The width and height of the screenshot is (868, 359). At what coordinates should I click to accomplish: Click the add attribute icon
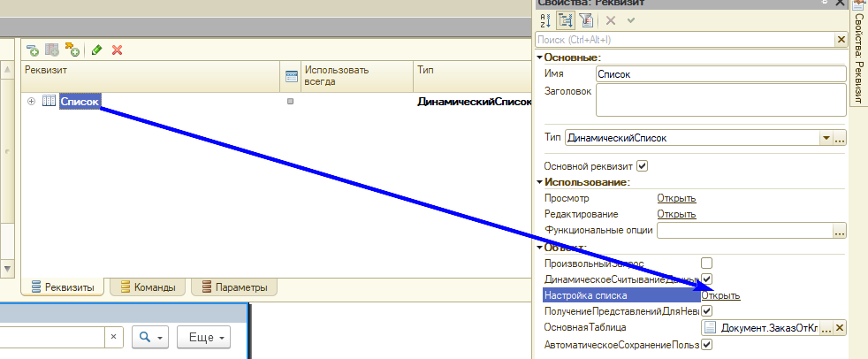click(32, 50)
